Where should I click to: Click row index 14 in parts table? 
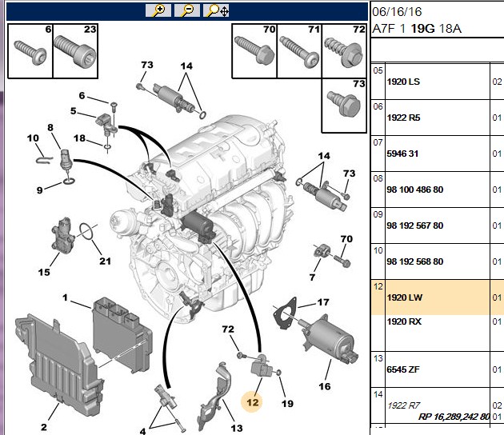[x=378, y=394]
